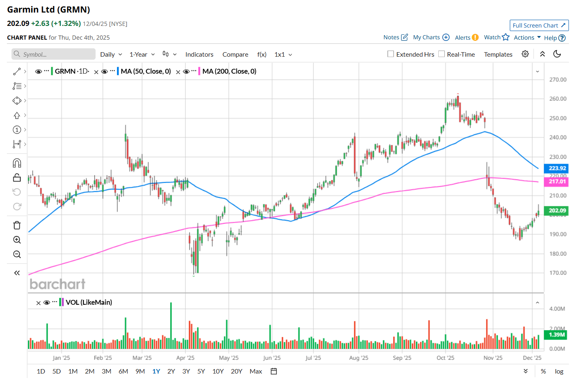This screenshot has width=588, height=380.
Task: Check the Real-Time checkbox
Action: point(442,54)
